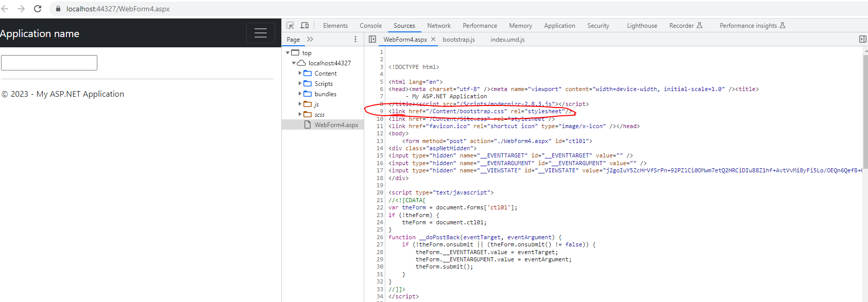868x302 pixels.
Task: Click the localhost:44327 cloud icon
Action: coord(301,63)
